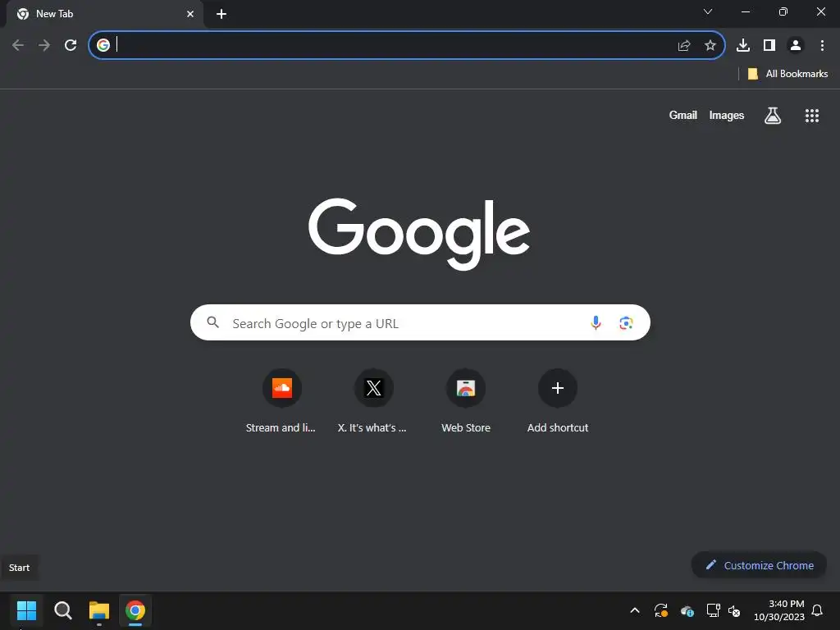Start voice search with the microphone icon
840x630 pixels.
point(596,322)
